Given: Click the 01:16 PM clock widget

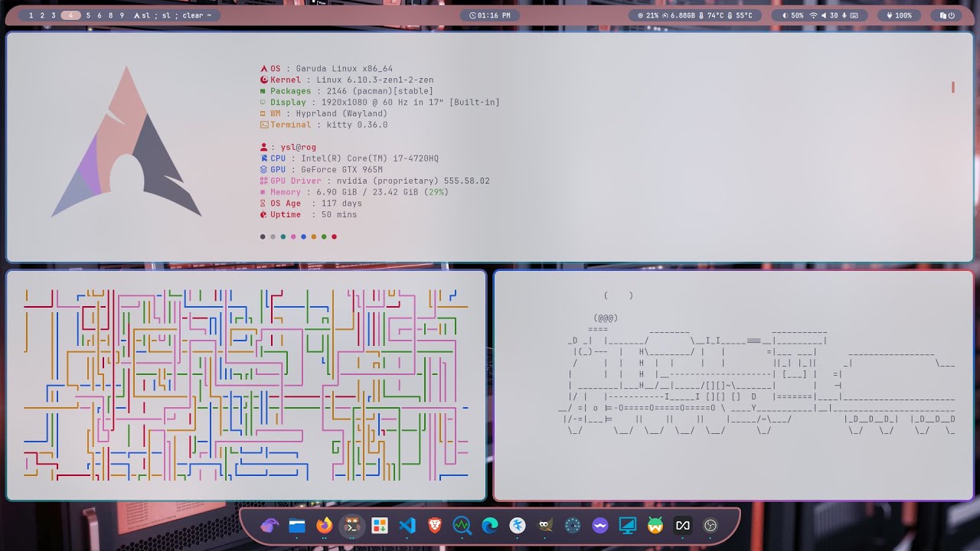Looking at the screenshot, I should point(490,15).
